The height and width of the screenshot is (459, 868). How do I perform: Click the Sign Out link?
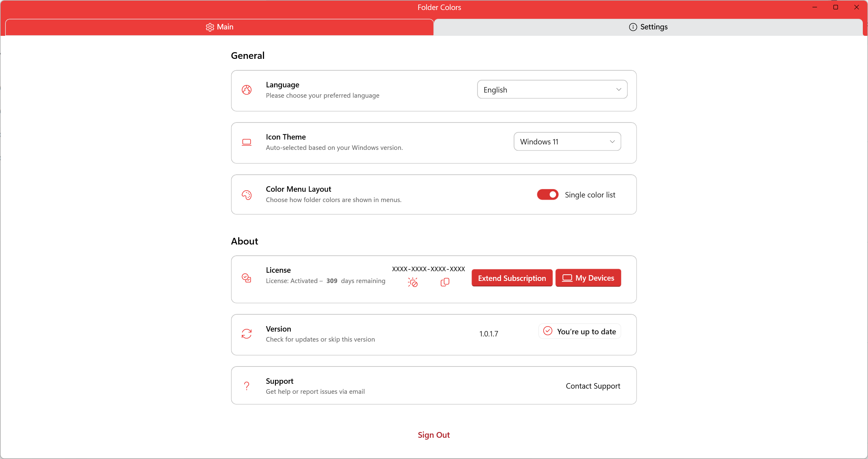pyautogui.click(x=434, y=435)
